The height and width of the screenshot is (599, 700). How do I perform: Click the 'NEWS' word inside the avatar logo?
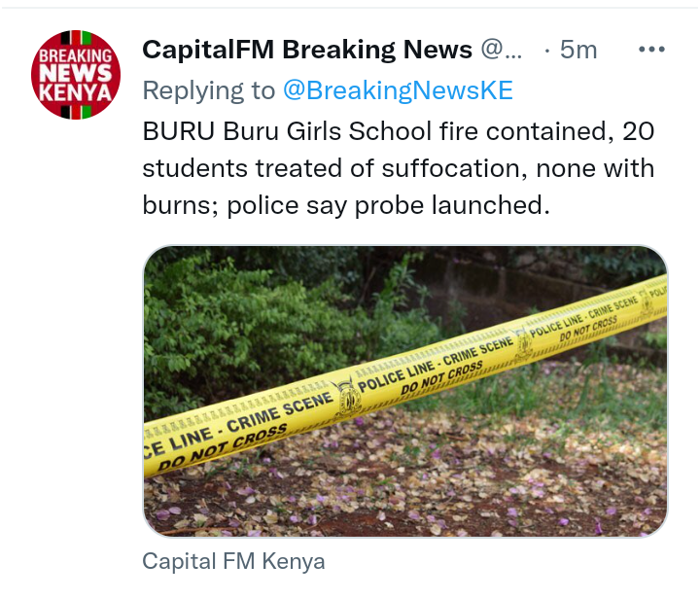pos(75,74)
